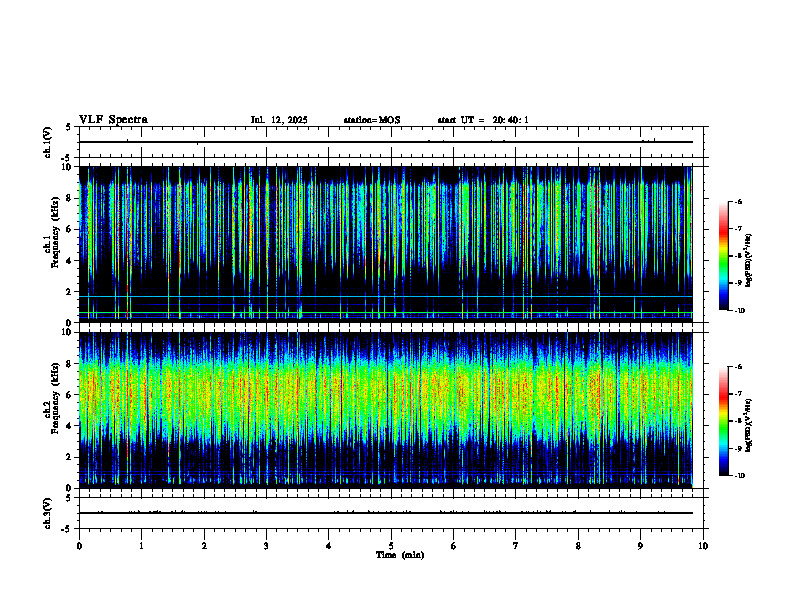Click the ch.2 color bar log(PSD) label
The width and height of the screenshot is (792, 612).
coord(749,425)
